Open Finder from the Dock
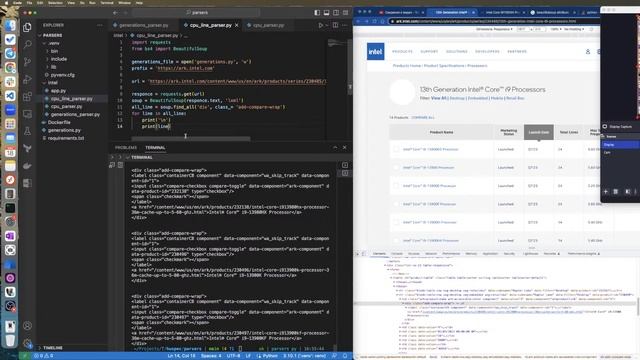The height and width of the screenshot is (360, 640). [x=10, y=25]
